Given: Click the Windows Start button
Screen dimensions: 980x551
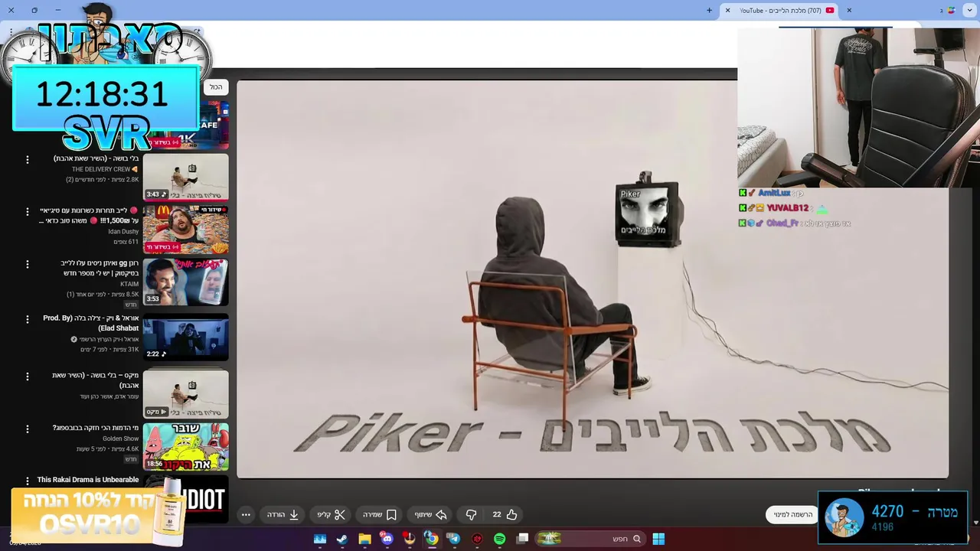Looking at the screenshot, I should click(x=658, y=539).
